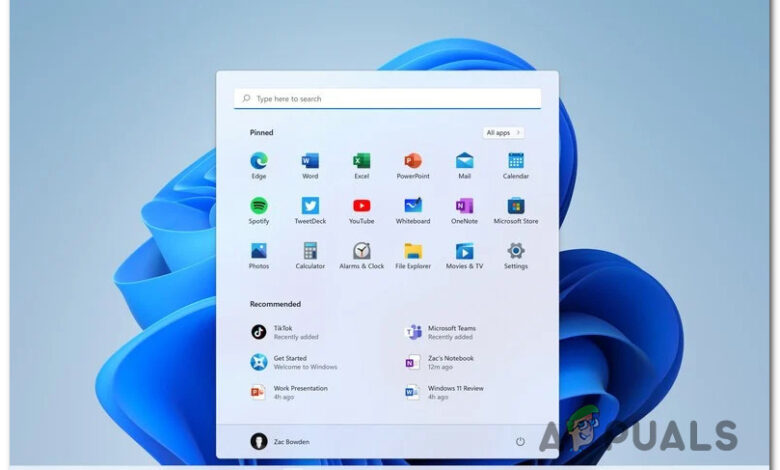780x470 pixels.
Task: Open the Mail app icon
Action: coord(465,161)
